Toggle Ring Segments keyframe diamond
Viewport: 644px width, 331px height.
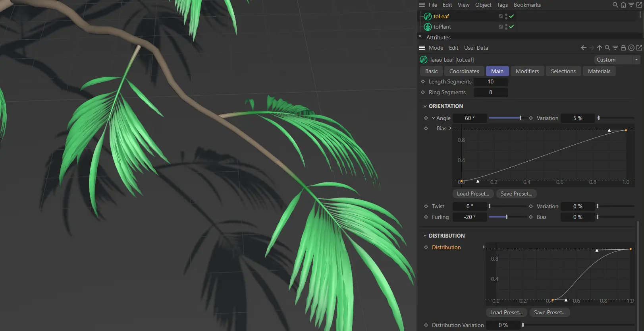pyautogui.click(x=423, y=92)
